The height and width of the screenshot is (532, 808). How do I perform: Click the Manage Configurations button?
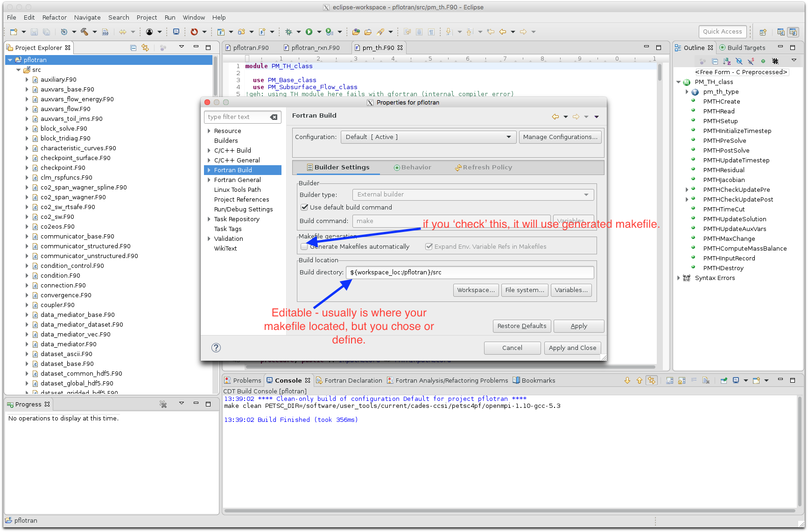560,137
